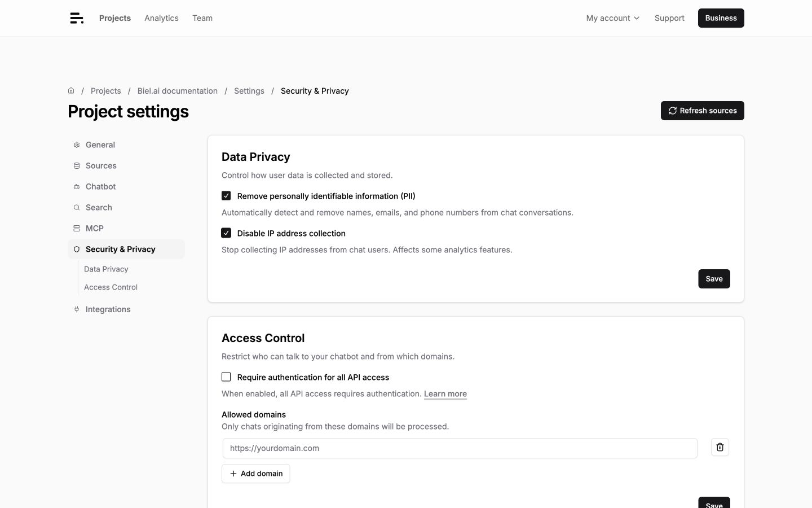
Task: Delete the allowed domain with trash icon
Action: (x=720, y=448)
